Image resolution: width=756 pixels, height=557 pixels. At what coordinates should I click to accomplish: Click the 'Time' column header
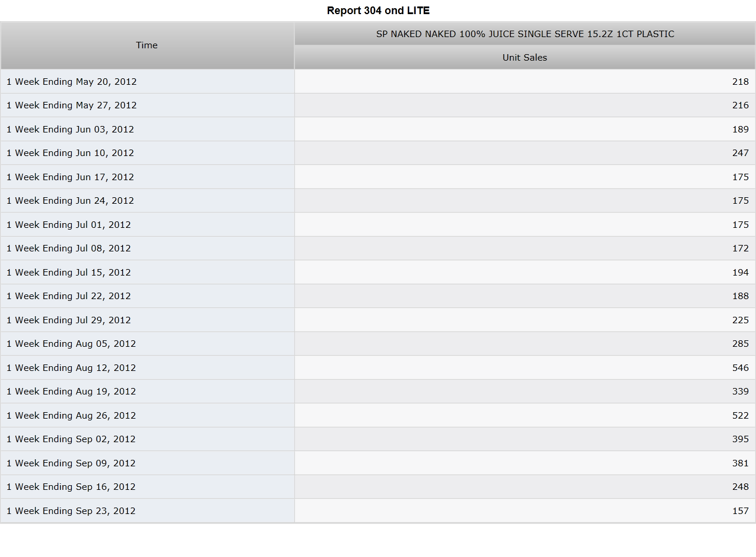pyautogui.click(x=147, y=45)
